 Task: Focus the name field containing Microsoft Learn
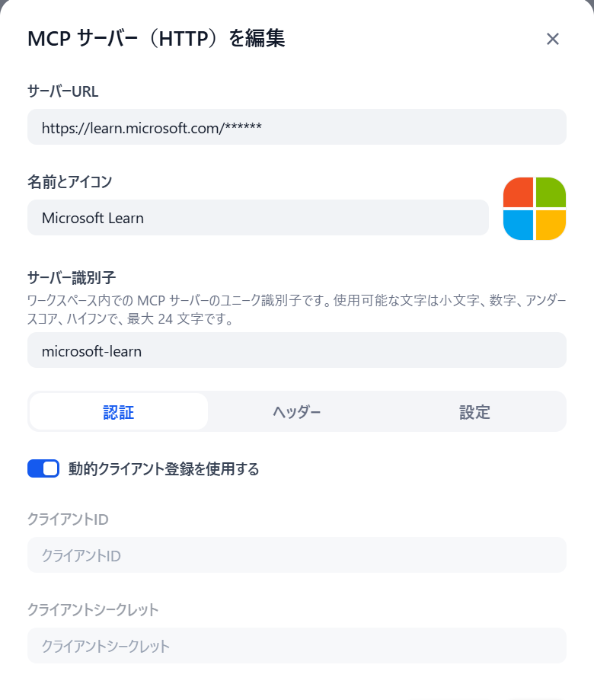pos(257,218)
